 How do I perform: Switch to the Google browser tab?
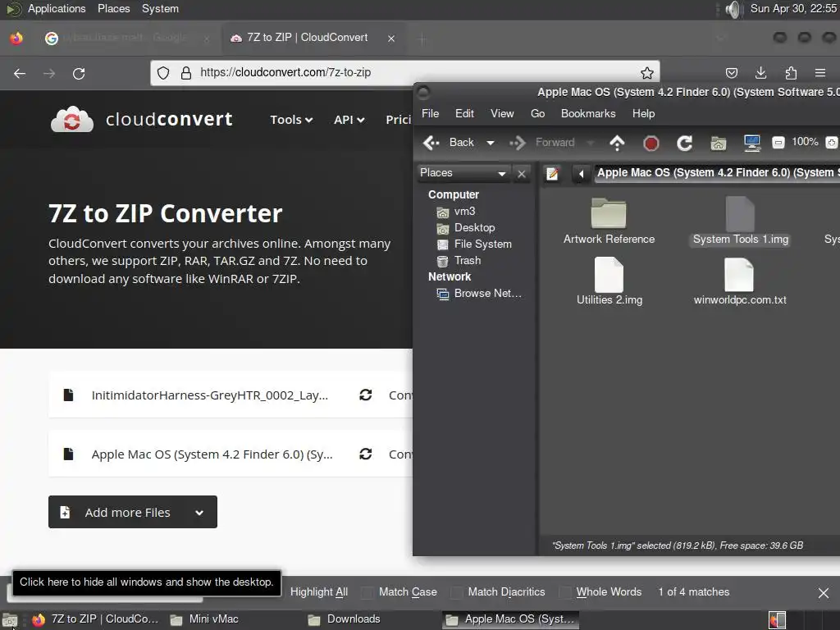click(x=126, y=38)
